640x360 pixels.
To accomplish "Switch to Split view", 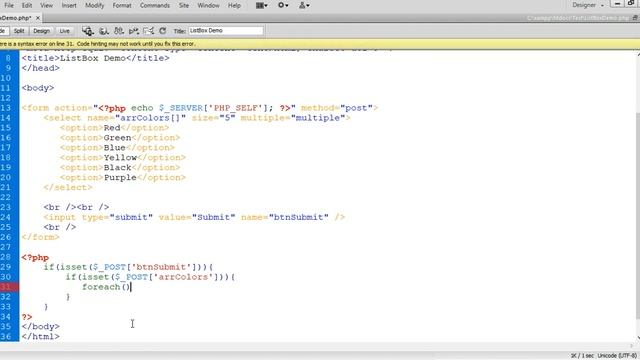I will pyautogui.click(x=19, y=31).
